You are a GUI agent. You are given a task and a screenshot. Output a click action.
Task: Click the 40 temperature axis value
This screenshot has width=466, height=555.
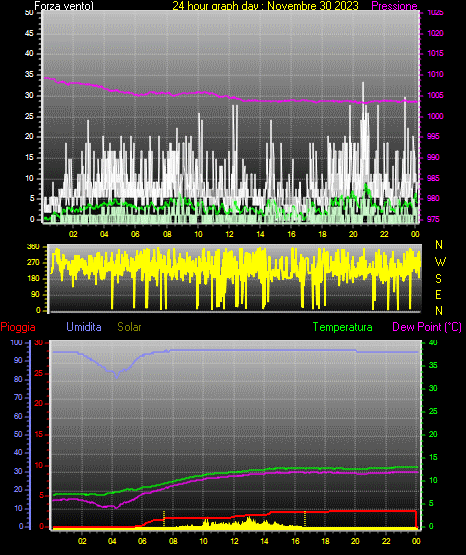[x=433, y=342]
